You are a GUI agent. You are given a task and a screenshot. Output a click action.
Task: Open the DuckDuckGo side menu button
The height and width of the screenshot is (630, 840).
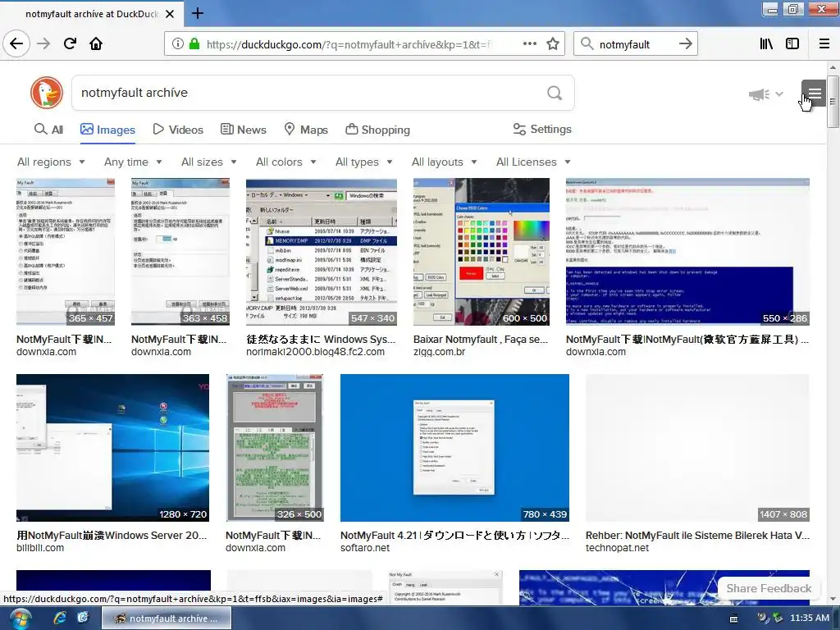pyautogui.click(x=815, y=94)
